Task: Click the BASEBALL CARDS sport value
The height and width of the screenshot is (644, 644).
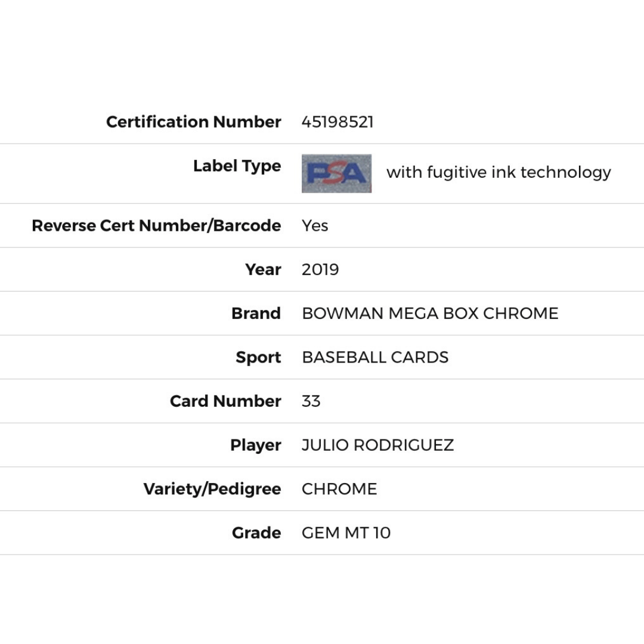Action: 375,358
